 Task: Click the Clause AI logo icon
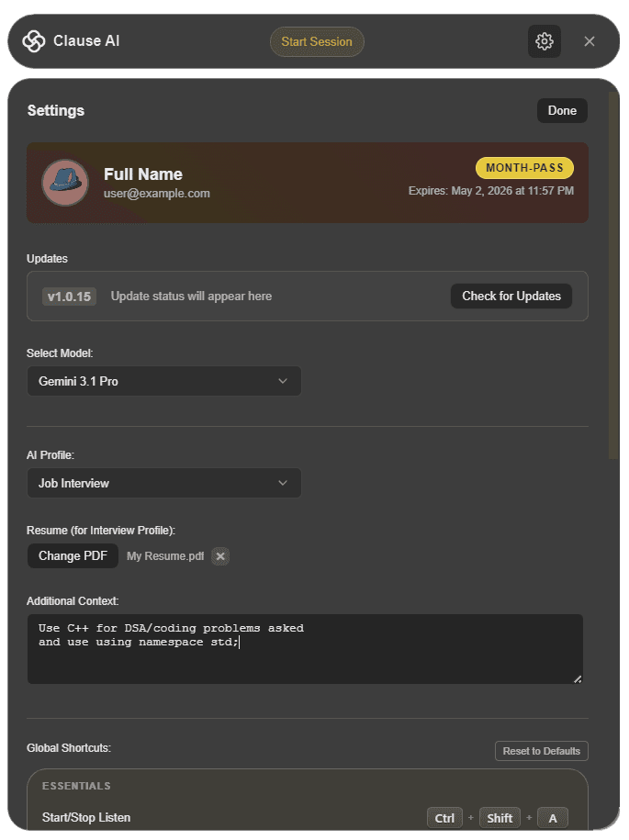(32, 40)
